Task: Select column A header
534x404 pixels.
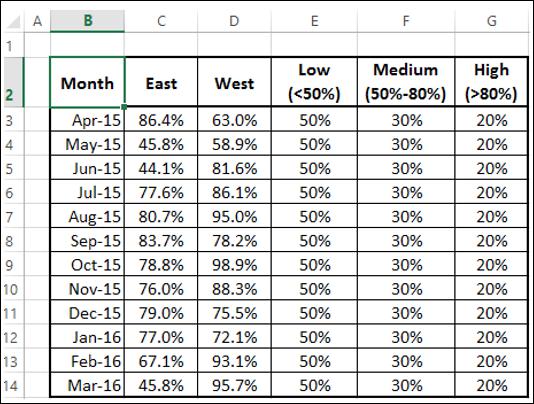Action: [x=37, y=21]
